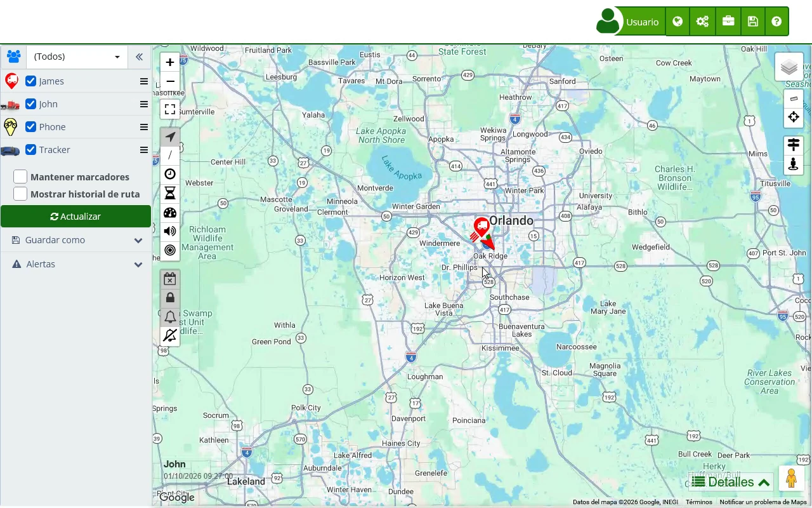Viewport: 812px width, 508px height.
Task: Open the map layers selector
Action: (x=789, y=67)
